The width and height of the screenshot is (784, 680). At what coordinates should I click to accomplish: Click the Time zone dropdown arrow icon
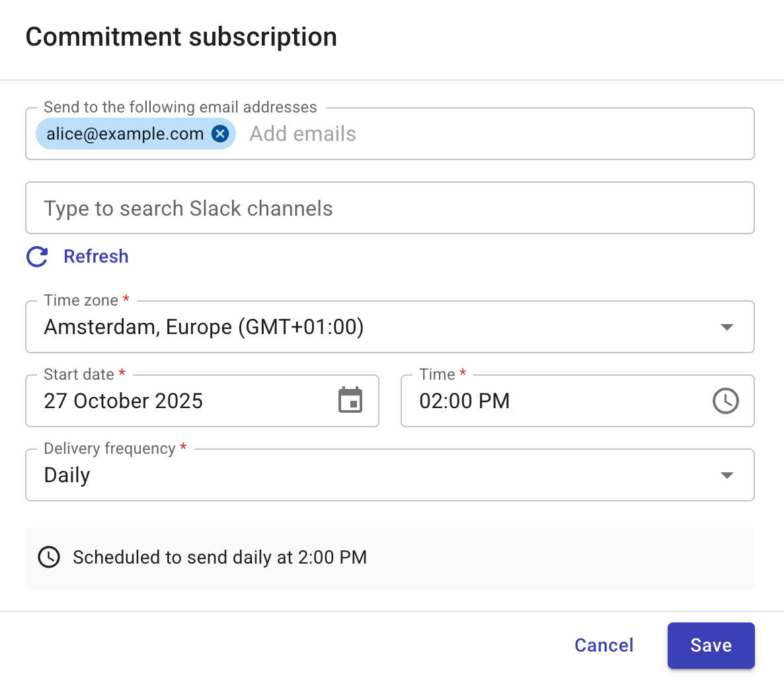(726, 327)
